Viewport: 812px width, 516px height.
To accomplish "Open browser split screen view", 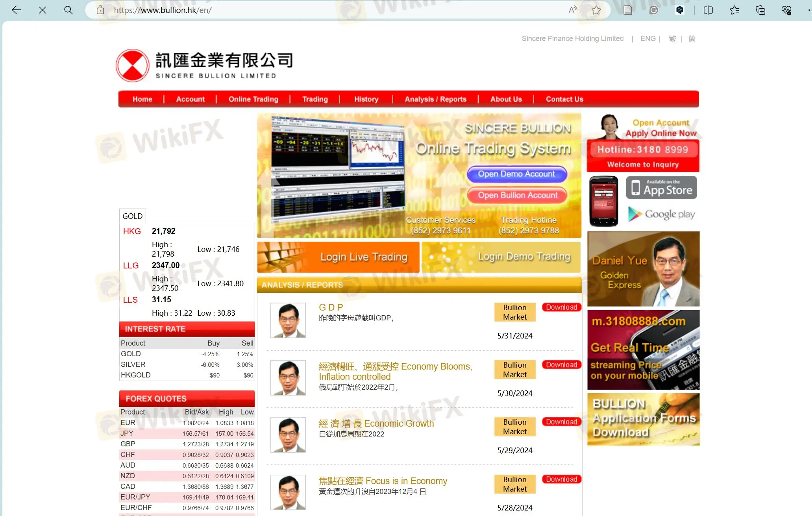I will tap(707, 10).
